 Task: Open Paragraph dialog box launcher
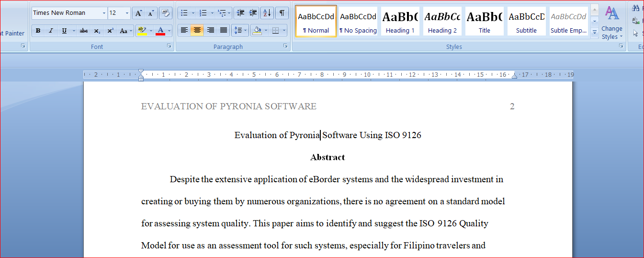(x=285, y=46)
